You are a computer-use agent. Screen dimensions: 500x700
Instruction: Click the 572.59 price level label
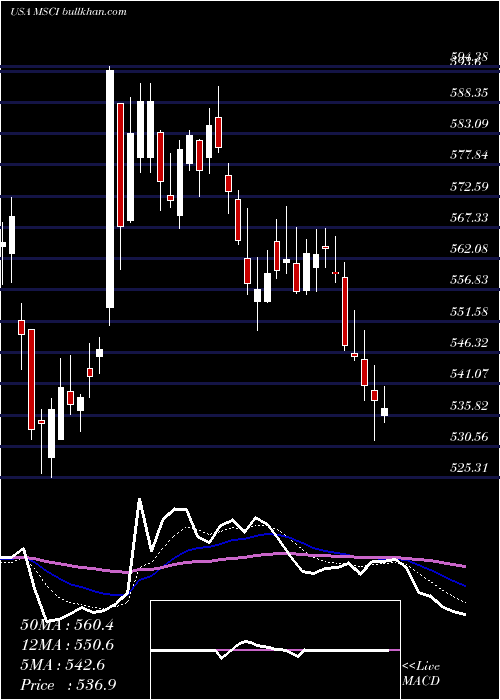tap(469, 186)
